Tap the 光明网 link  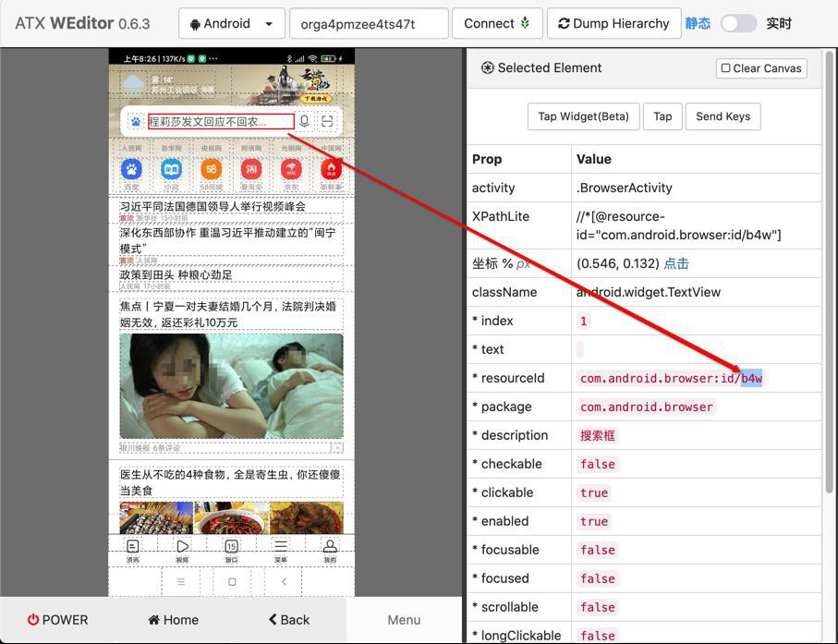291,148
